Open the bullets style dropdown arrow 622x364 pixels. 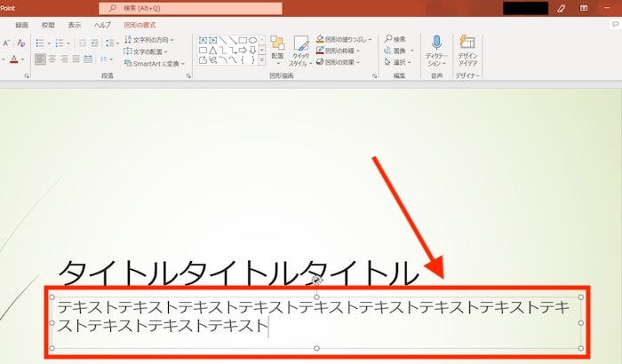[x=49, y=44]
